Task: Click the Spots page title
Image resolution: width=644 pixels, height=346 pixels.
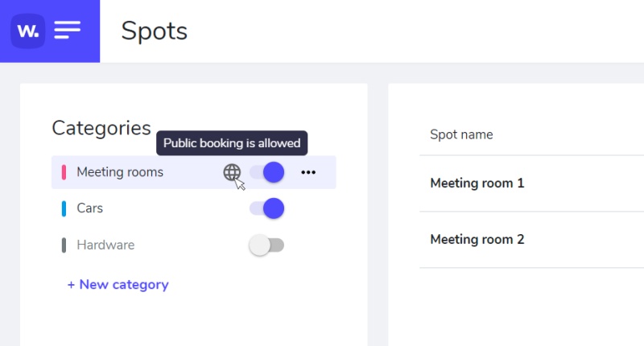Action: pos(155,31)
